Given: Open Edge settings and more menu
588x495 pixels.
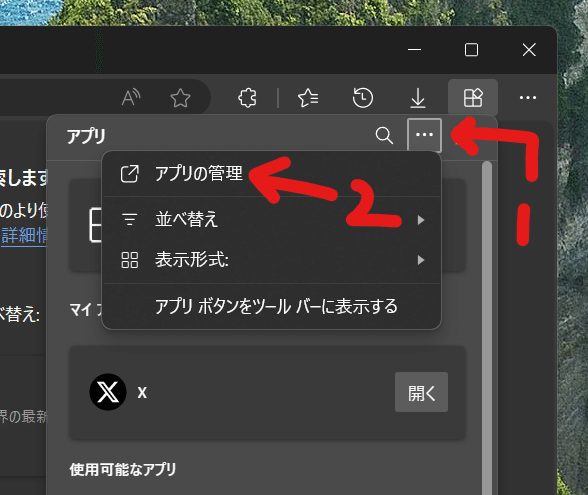Looking at the screenshot, I should pyautogui.click(x=528, y=98).
